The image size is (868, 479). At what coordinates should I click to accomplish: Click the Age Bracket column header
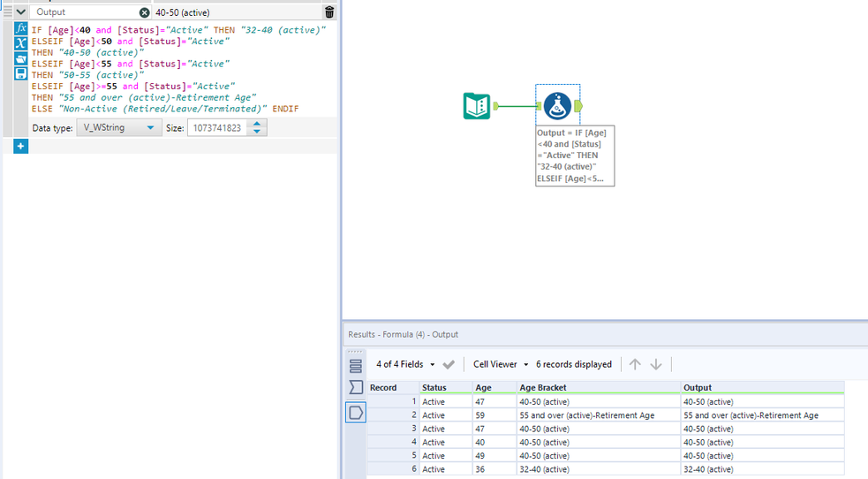click(x=599, y=388)
